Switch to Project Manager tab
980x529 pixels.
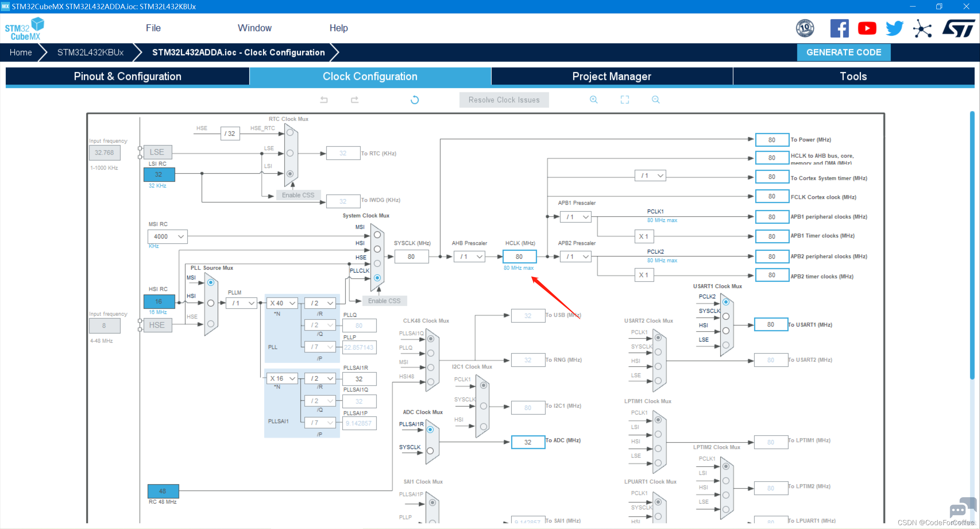point(612,76)
